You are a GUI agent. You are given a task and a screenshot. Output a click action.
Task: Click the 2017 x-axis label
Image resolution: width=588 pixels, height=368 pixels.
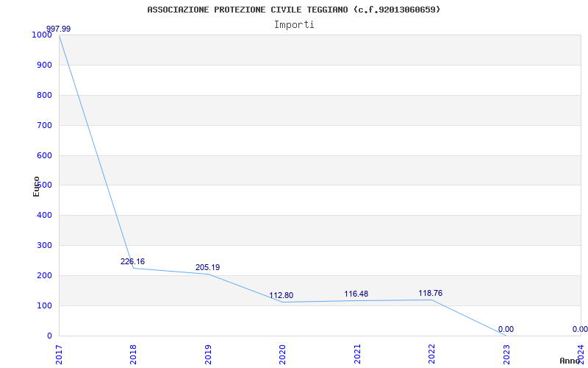click(59, 355)
